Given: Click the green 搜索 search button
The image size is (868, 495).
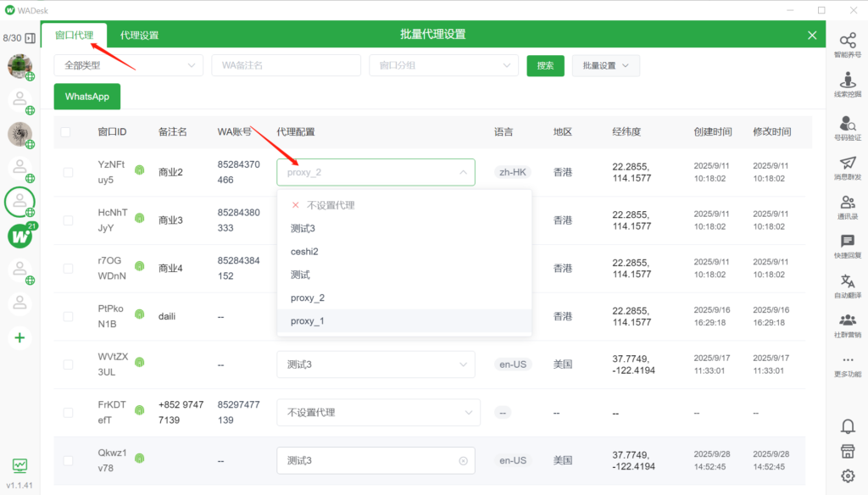Looking at the screenshot, I should coord(545,65).
